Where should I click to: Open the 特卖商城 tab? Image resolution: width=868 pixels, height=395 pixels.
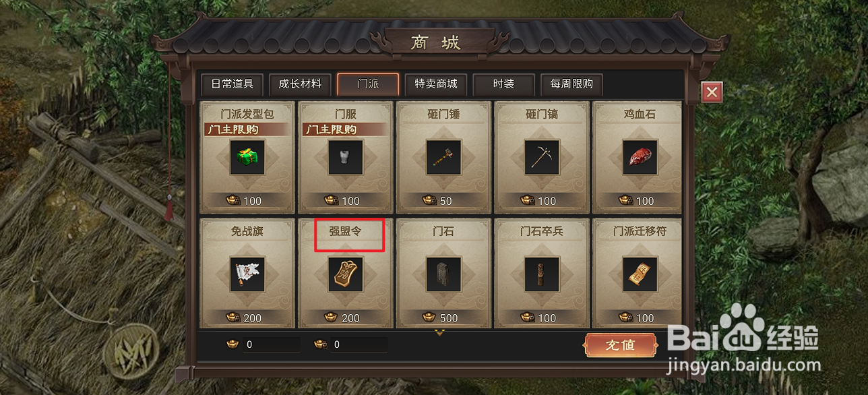tap(436, 84)
